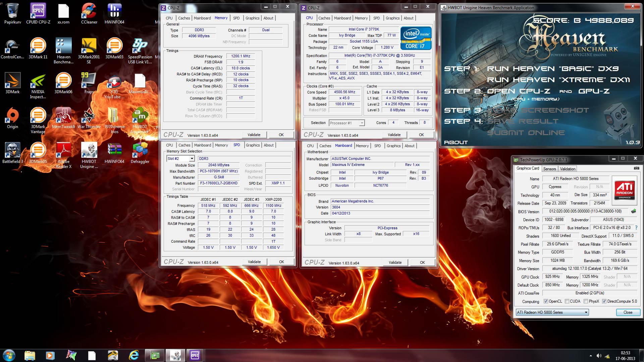Screen dimensions: 644x362
Task: Open War Thunder game shortcut
Action: coord(89,118)
